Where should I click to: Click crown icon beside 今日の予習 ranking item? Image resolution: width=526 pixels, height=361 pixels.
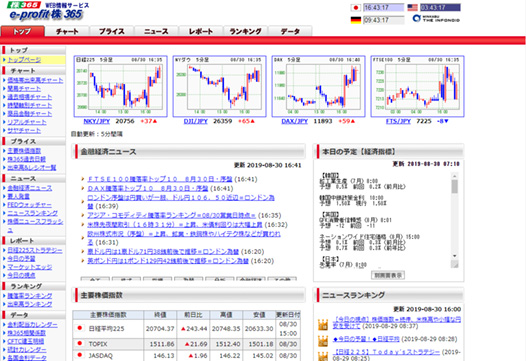(x=323, y=341)
